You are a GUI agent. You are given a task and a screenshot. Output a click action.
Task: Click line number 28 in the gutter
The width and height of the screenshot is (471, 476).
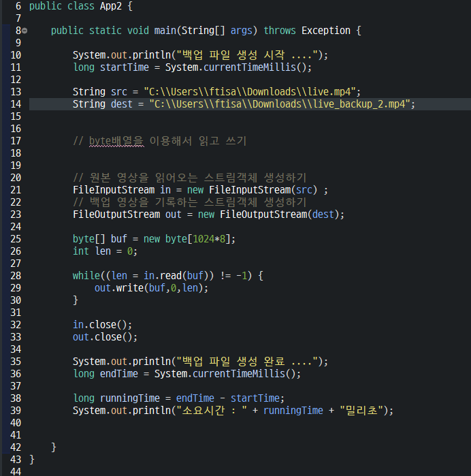(x=16, y=276)
